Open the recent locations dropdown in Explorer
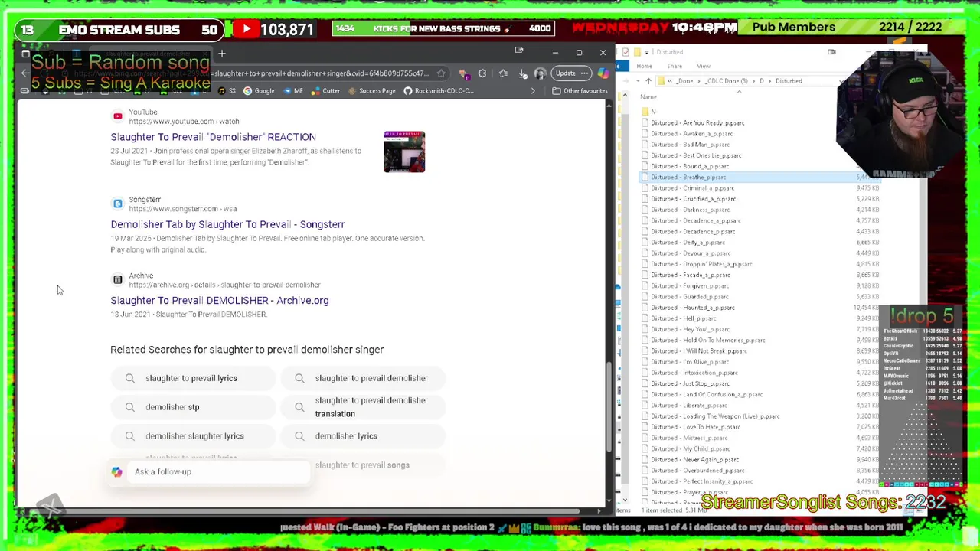 click(637, 81)
